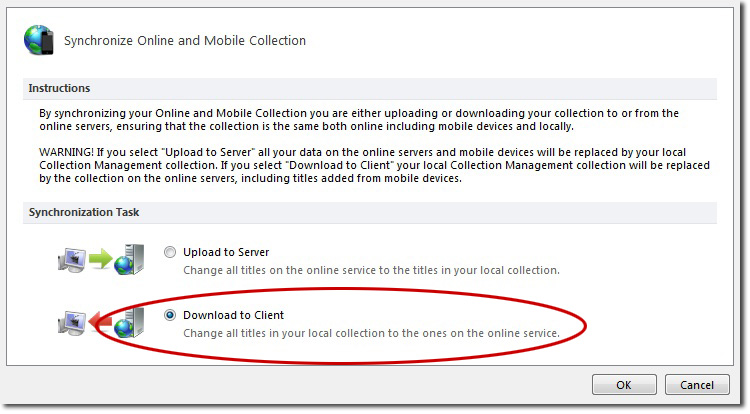Viewport: 750px width, 414px height.
Task: Click the download to client illustration icon
Action: tap(101, 323)
